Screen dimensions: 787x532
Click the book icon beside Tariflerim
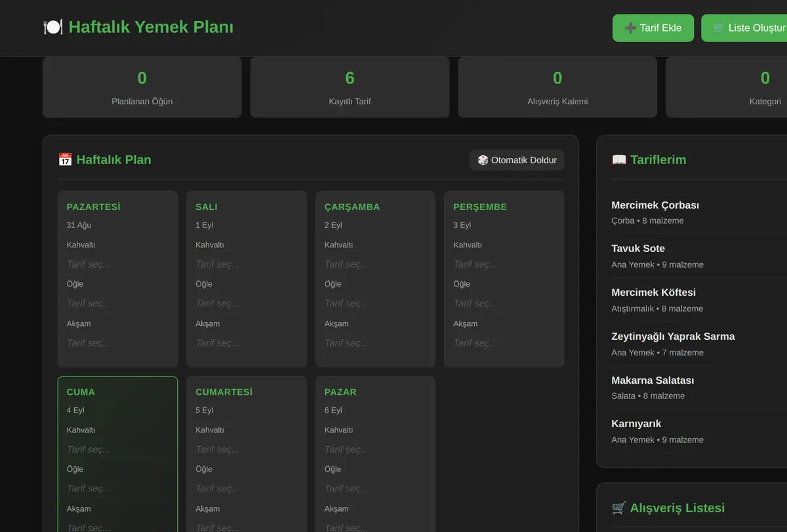(x=618, y=159)
